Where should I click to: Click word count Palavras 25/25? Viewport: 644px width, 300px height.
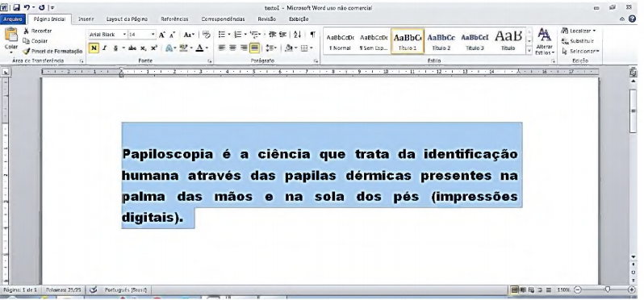[x=63, y=290]
